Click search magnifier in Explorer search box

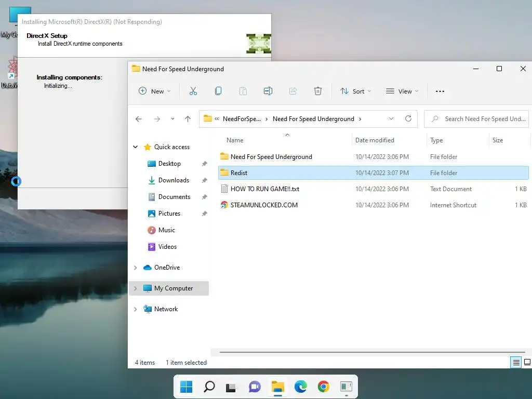435,119
